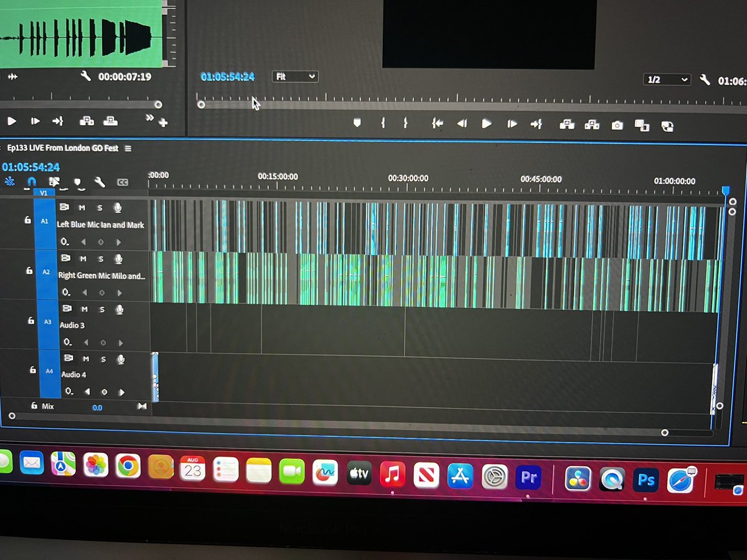Screen dimensions: 747x560
Task: Add a marker from timeline header
Action: point(77,182)
